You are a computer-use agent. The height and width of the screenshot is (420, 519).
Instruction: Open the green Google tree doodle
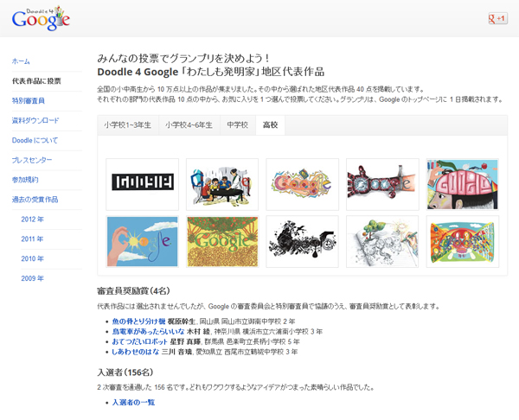(x=222, y=241)
